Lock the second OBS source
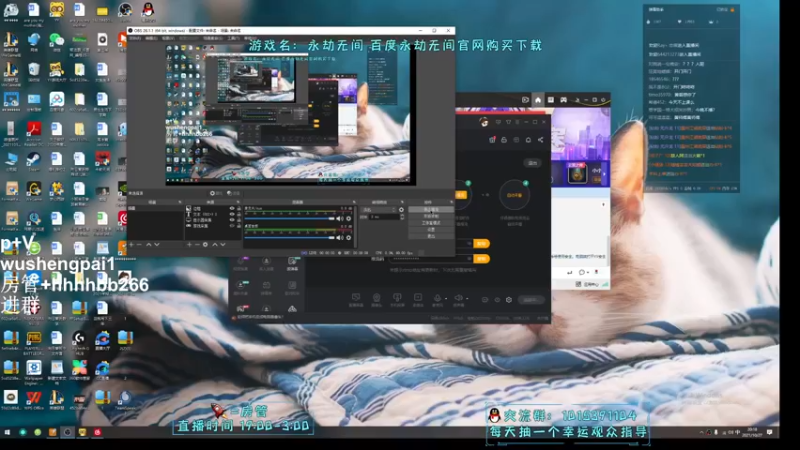This screenshot has height=450, width=800. pyautogui.click(x=239, y=214)
